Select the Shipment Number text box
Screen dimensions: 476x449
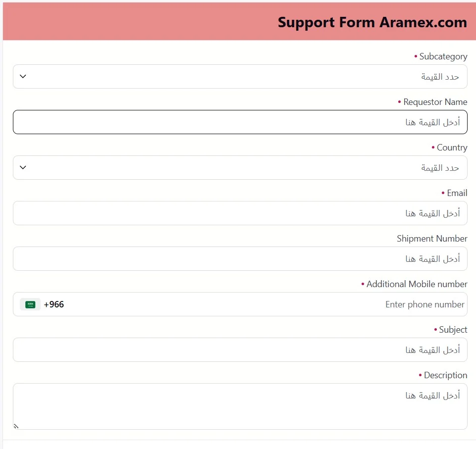[x=240, y=259]
